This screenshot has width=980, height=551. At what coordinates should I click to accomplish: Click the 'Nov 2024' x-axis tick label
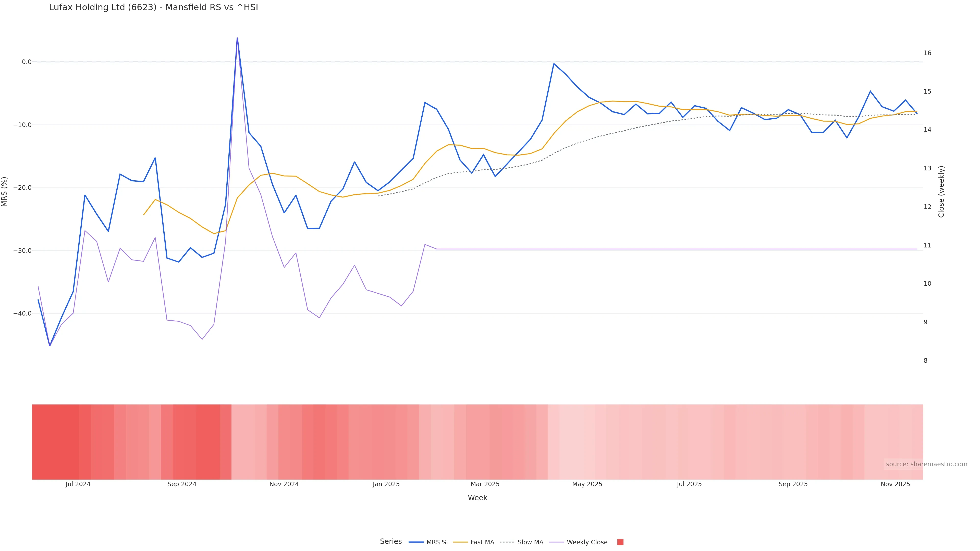(x=284, y=484)
